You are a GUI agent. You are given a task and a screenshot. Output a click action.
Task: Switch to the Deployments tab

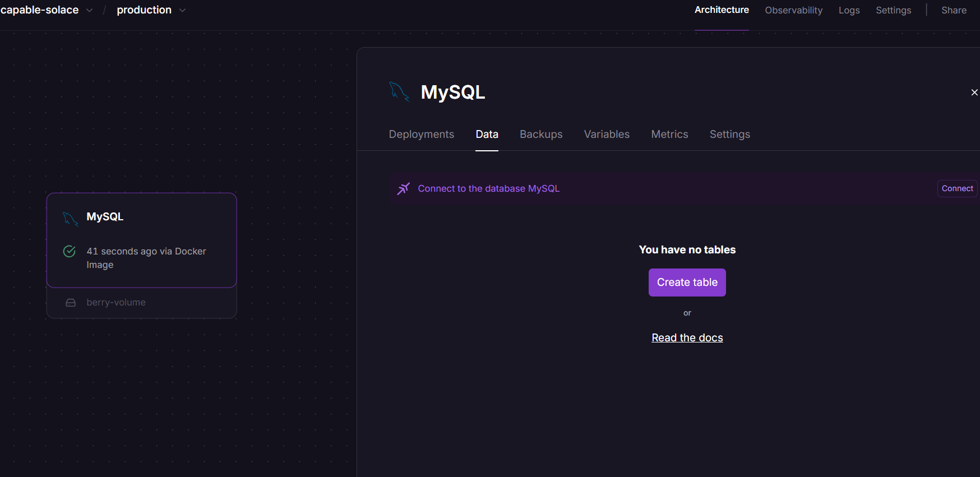(422, 135)
